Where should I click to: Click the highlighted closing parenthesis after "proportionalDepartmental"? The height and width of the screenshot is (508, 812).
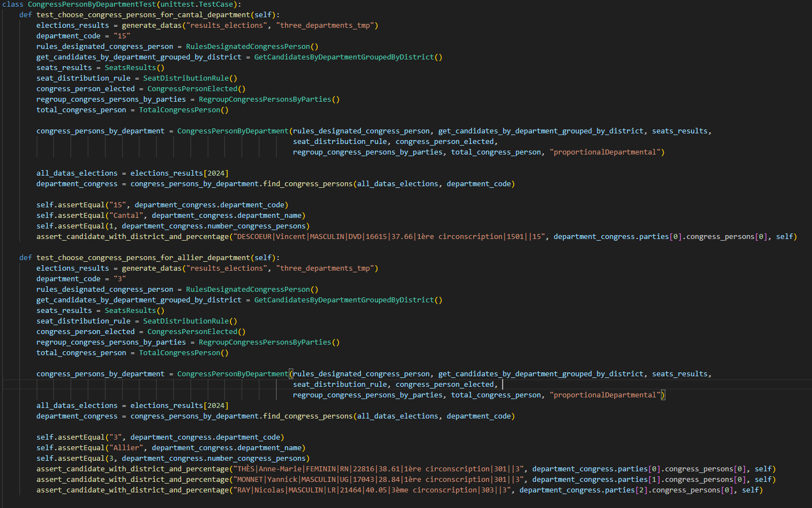[663, 395]
